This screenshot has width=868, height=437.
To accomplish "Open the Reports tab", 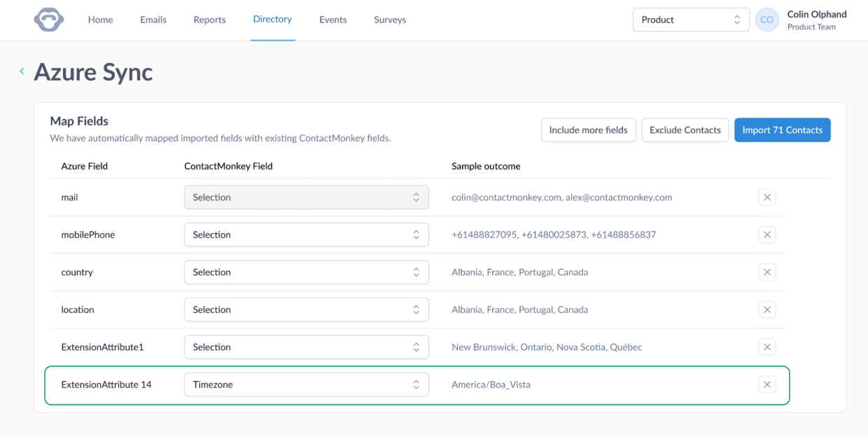I will click(x=210, y=20).
